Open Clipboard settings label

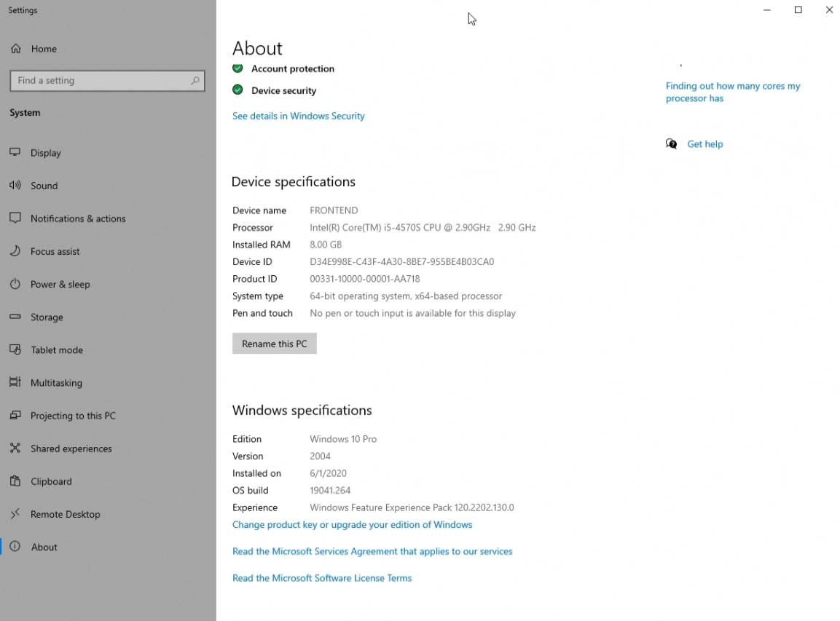coord(51,481)
